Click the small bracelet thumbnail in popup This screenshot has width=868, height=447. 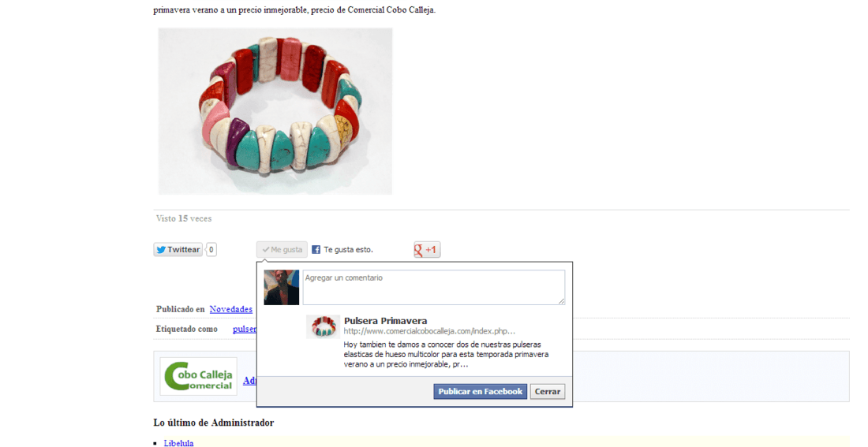(x=324, y=327)
